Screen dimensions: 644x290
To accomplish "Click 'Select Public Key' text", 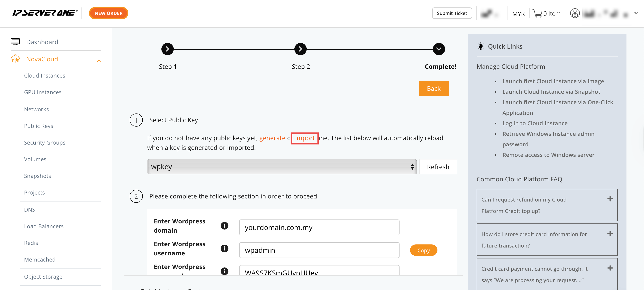I will pos(173,120).
